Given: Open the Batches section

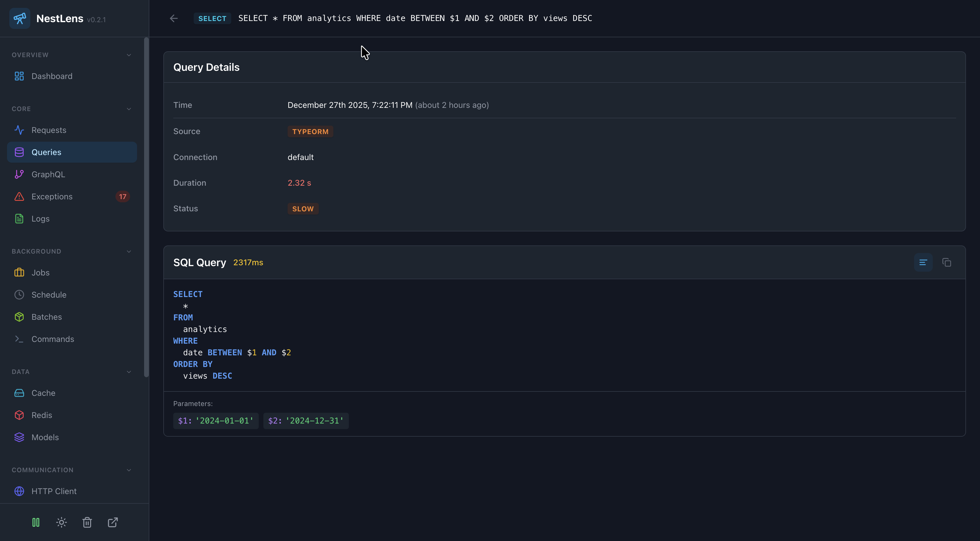Looking at the screenshot, I should tap(46, 317).
